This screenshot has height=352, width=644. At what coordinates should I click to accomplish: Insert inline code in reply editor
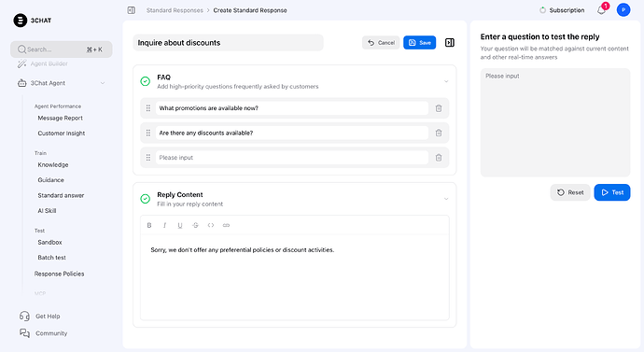coord(211,225)
